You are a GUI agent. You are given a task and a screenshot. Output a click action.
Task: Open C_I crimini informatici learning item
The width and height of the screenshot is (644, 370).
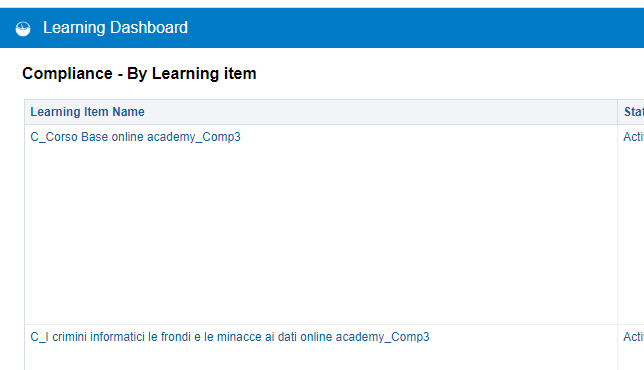pos(230,337)
